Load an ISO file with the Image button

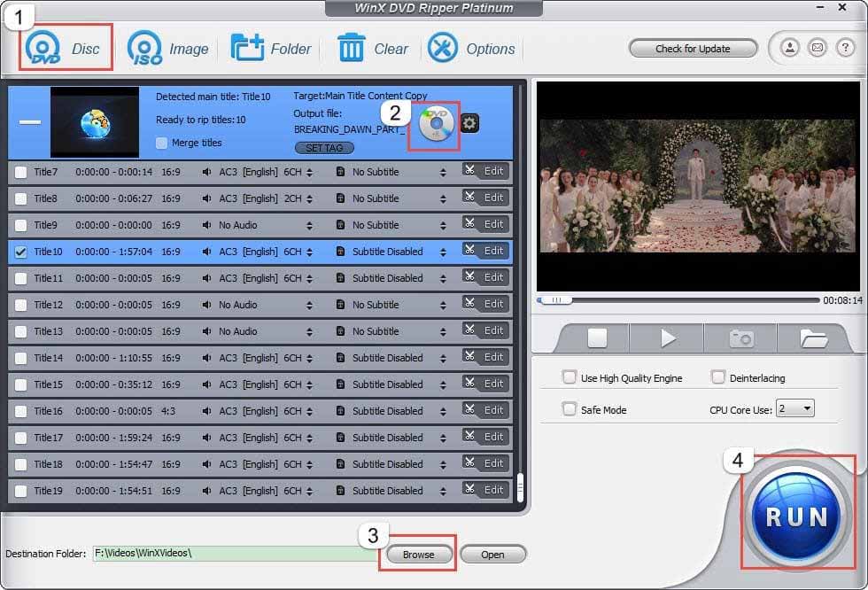(167, 48)
